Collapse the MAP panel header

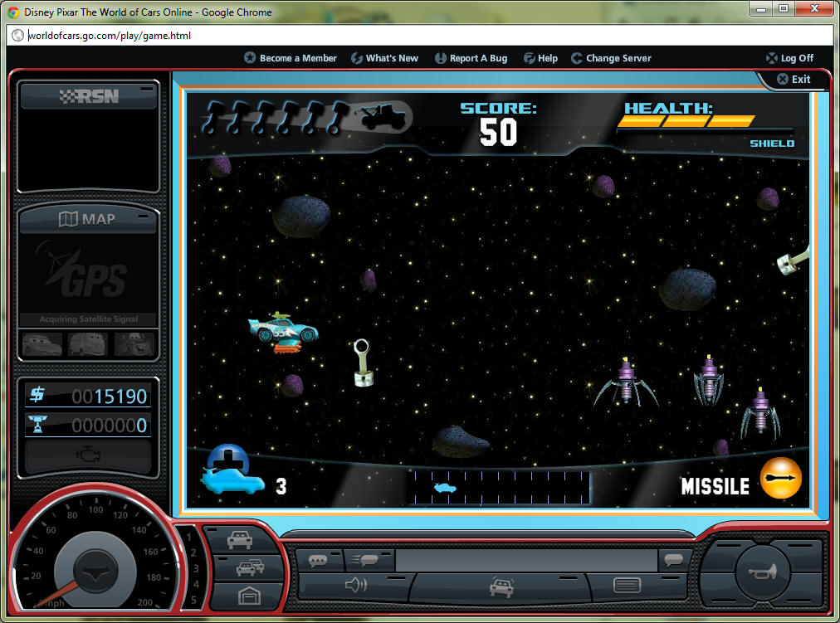coord(87,220)
